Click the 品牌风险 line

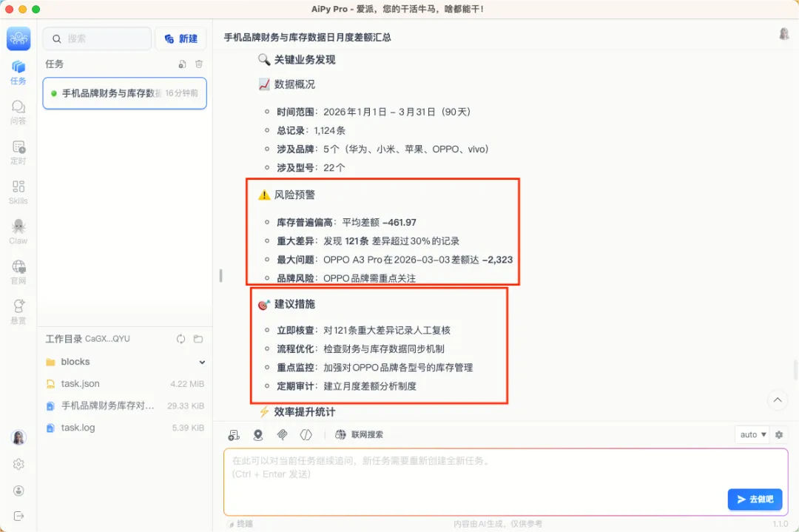coord(346,278)
